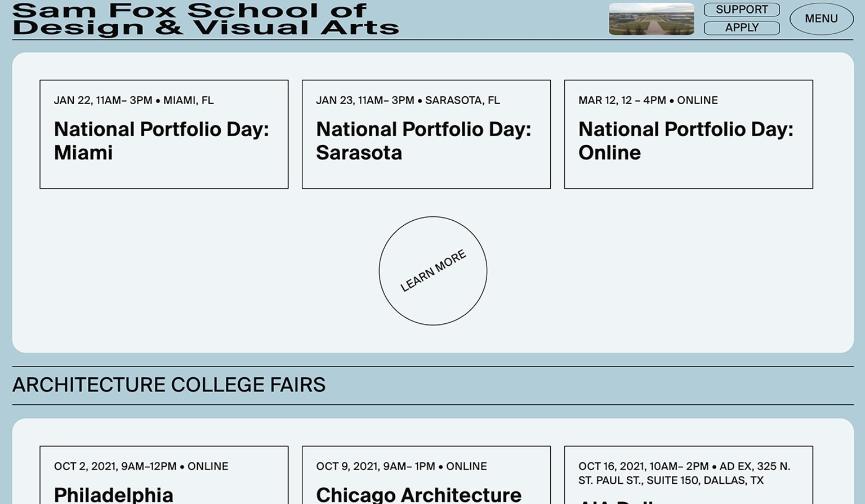Screen dimensions: 865x504
Task: Open the circular MENU button
Action: point(821,19)
